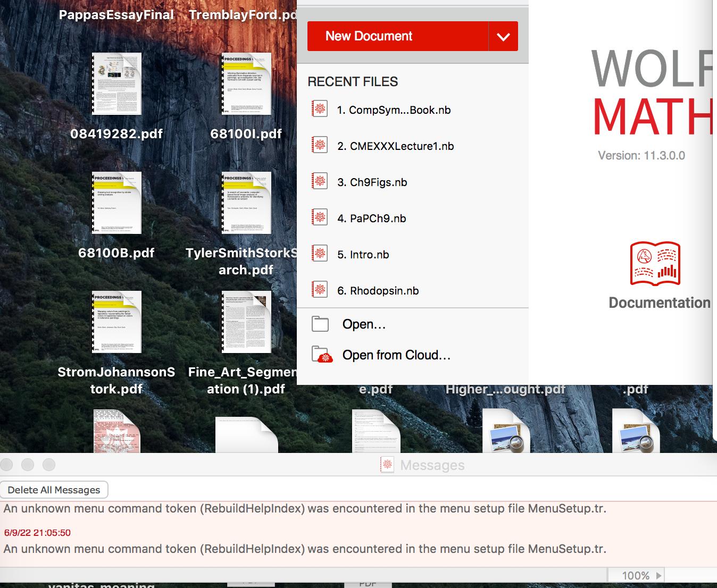717x588 pixels.
Task: Click notebook icon beside Rhodopsin.nb
Action: click(x=319, y=290)
